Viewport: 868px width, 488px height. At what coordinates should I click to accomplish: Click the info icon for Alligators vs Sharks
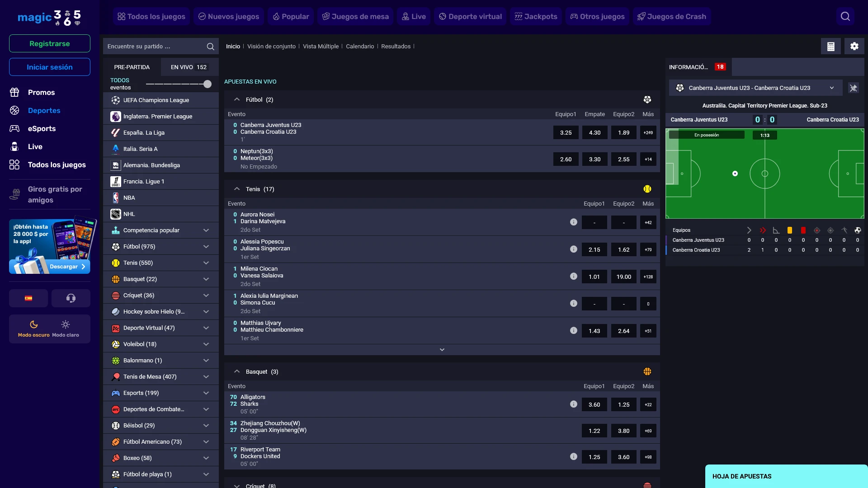point(574,404)
